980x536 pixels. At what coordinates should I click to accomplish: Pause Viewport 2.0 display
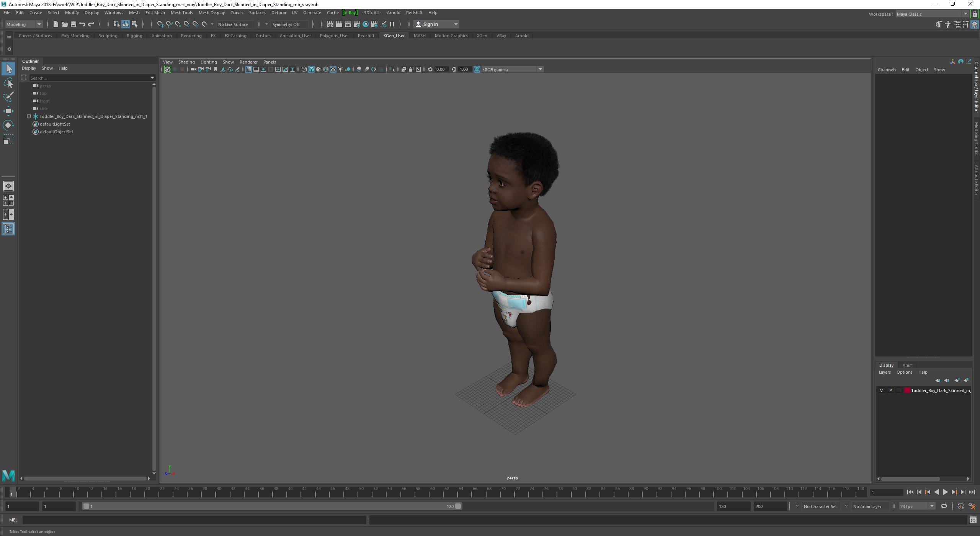tap(392, 24)
